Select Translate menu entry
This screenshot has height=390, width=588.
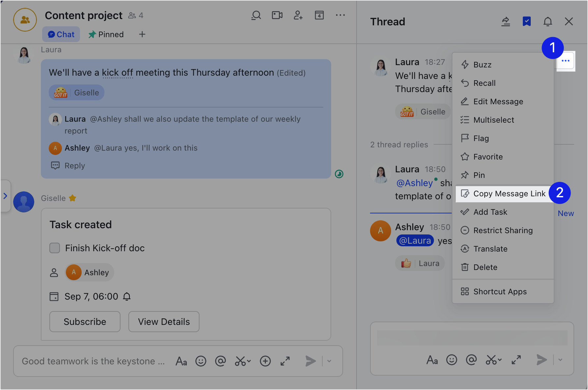[503, 249]
